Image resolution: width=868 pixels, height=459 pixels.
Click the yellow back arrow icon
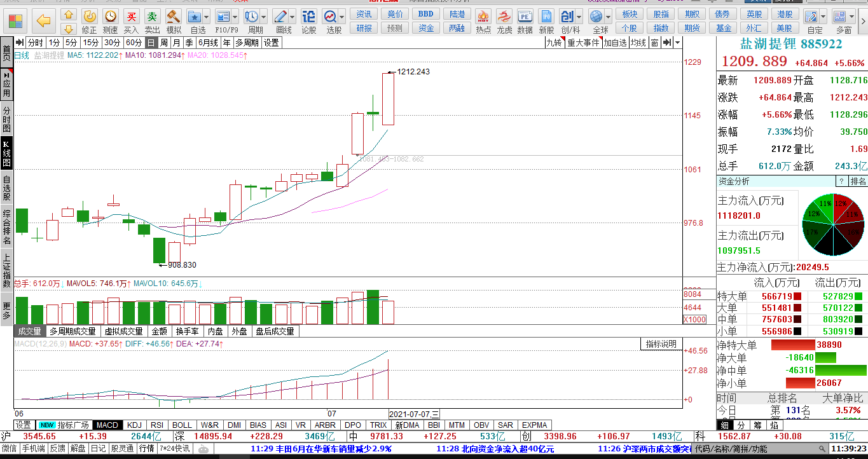tap(43, 21)
